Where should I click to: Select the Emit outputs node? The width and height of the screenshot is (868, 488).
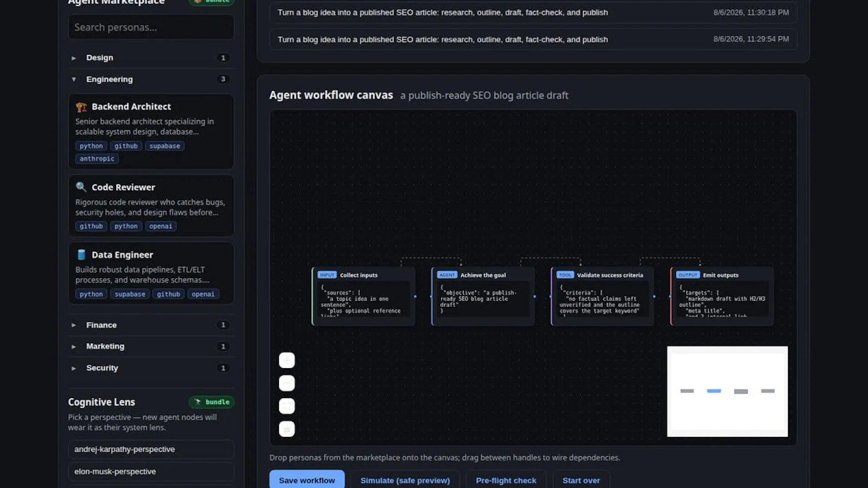pyautogui.click(x=722, y=296)
